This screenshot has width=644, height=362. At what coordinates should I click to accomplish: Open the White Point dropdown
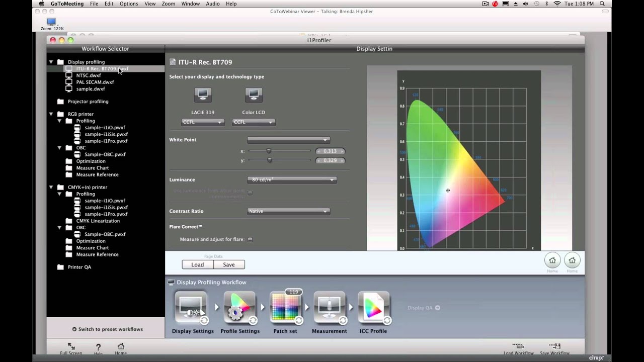point(288,140)
